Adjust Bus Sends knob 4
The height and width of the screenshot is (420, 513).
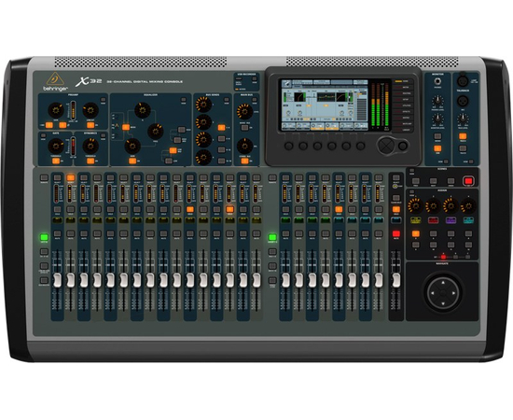[203, 158]
